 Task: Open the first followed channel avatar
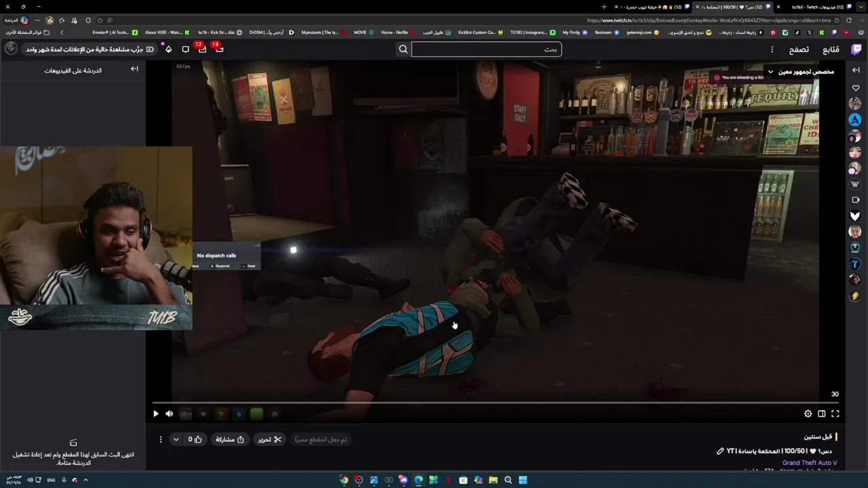pyautogui.click(x=855, y=104)
